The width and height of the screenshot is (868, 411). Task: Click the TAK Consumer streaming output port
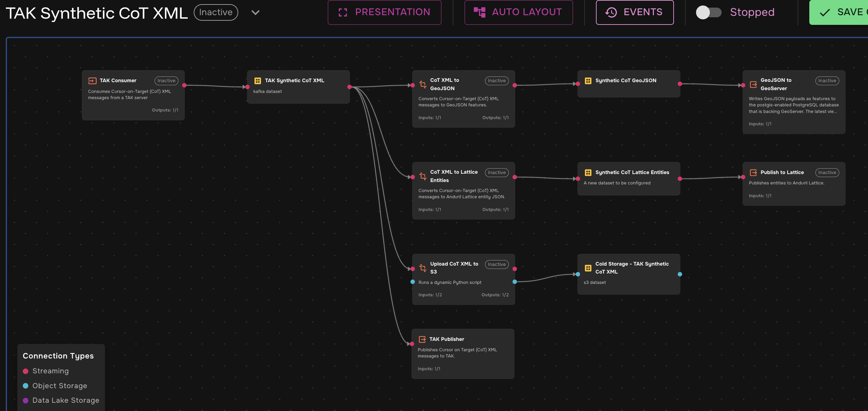coord(184,85)
